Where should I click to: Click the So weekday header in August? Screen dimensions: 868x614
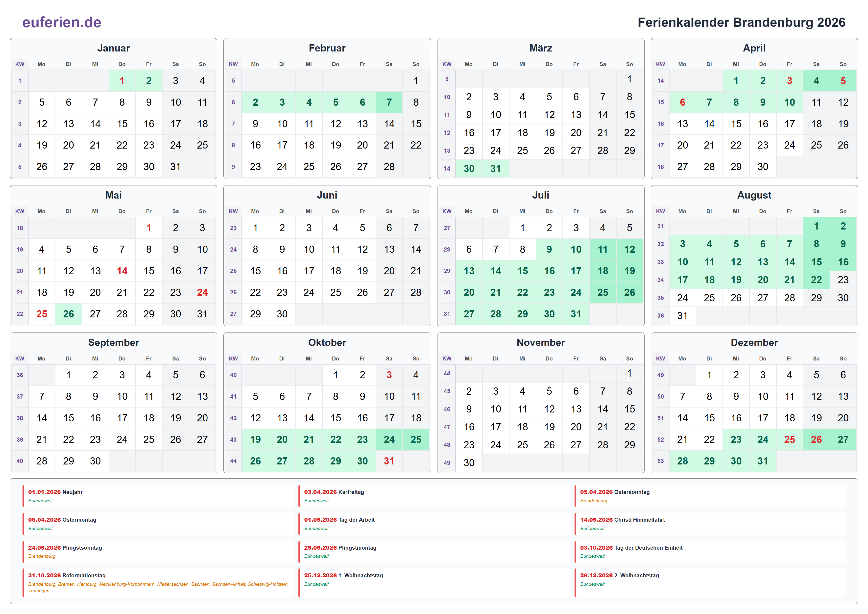[843, 211]
